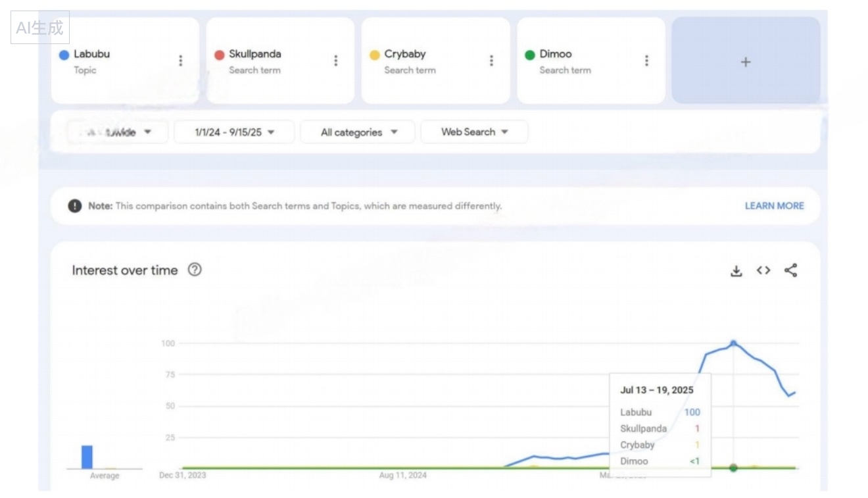The height and width of the screenshot is (498, 868).
Task: Open the Web Search type dropdown
Action: pyautogui.click(x=474, y=132)
